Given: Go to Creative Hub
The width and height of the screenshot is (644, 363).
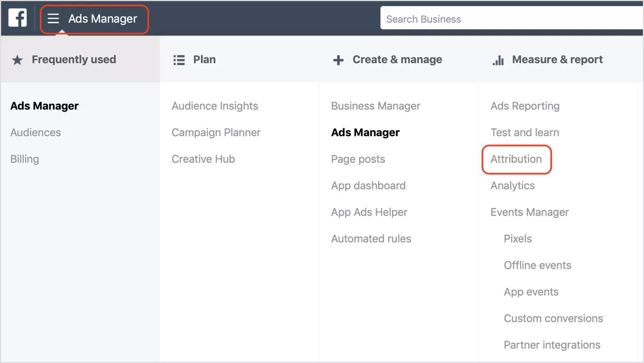Looking at the screenshot, I should pos(203,159).
